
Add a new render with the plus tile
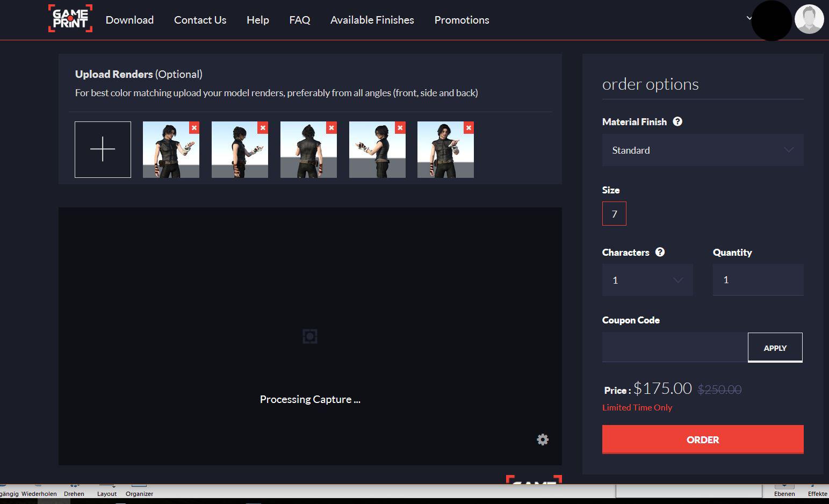tap(103, 149)
